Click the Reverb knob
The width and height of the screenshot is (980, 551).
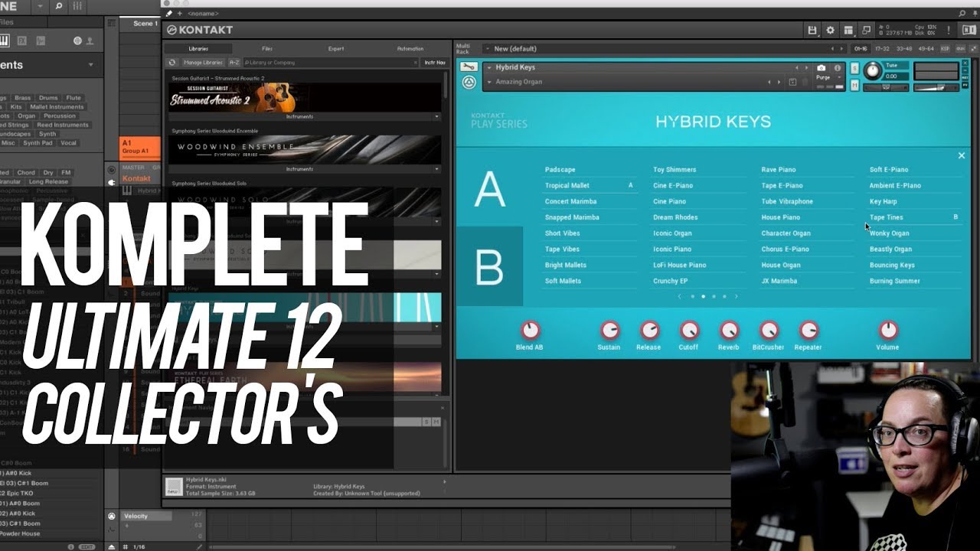point(729,330)
